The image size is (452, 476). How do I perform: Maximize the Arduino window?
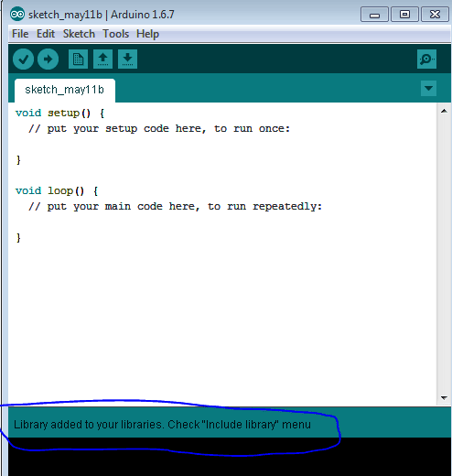404,15
